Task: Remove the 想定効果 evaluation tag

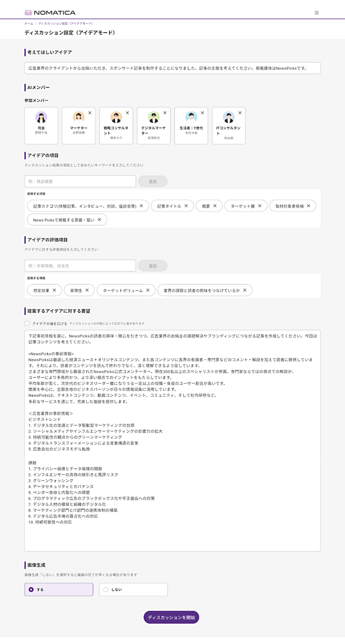Action: [x=54, y=290]
